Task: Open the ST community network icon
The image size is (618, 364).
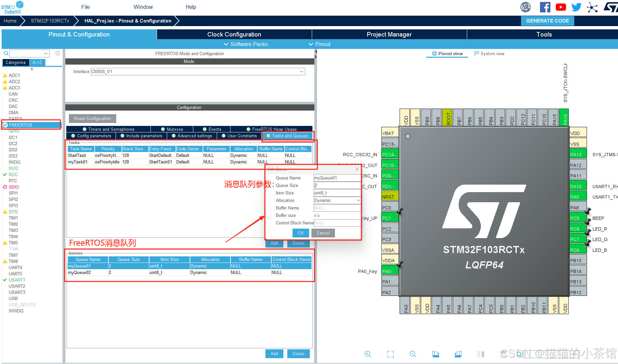Action: [592, 7]
